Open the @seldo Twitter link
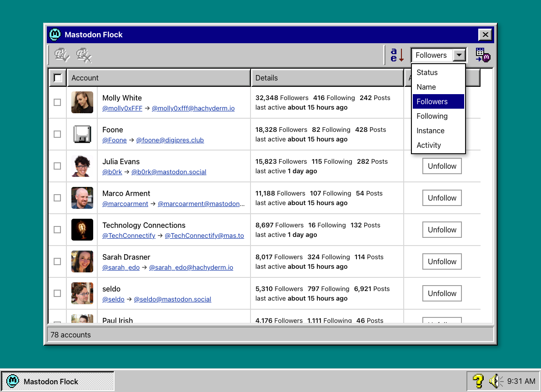 (x=113, y=299)
